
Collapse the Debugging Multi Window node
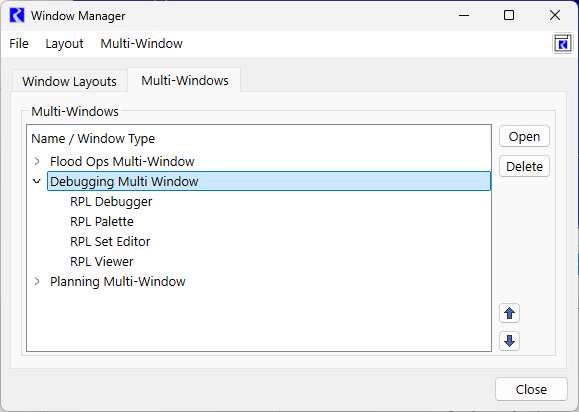[x=37, y=181]
